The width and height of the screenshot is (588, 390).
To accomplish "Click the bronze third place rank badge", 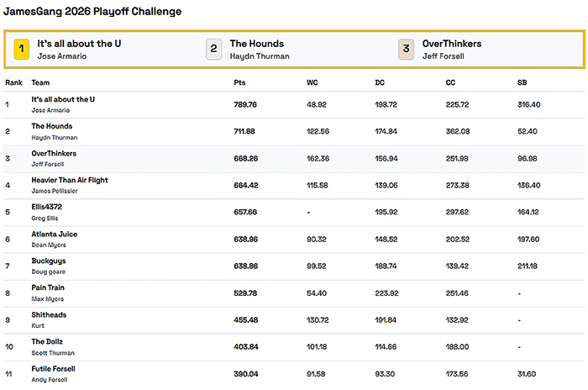I will (x=406, y=49).
